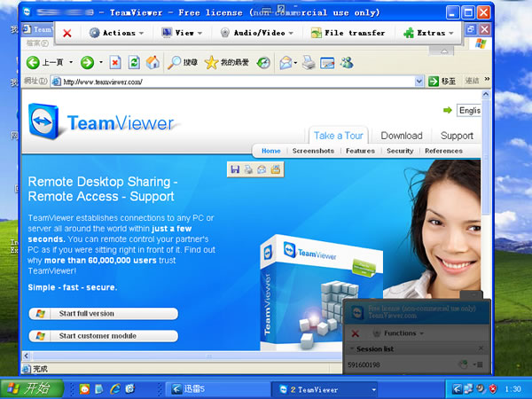The height and width of the screenshot is (399, 532).
Task: Click the webpage vertical scrollbar up arrow
Action: (486, 94)
